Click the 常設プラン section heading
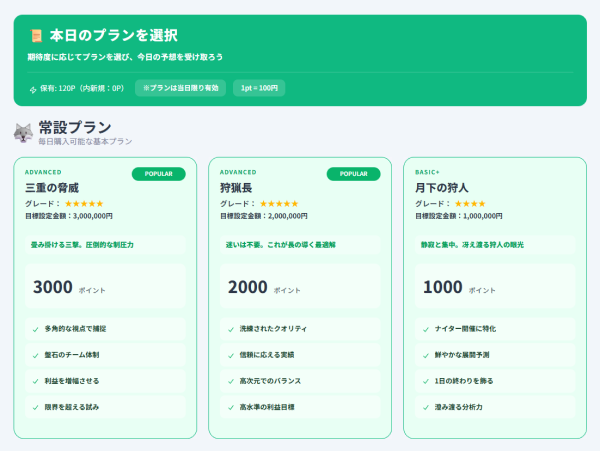The image size is (600, 451). click(75, 127)
